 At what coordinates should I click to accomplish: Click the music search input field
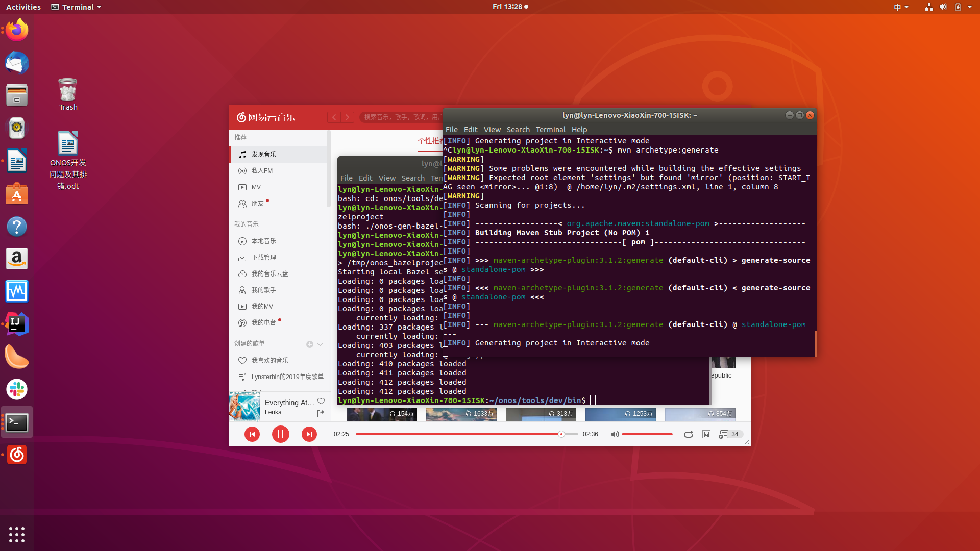coord(401,117)
